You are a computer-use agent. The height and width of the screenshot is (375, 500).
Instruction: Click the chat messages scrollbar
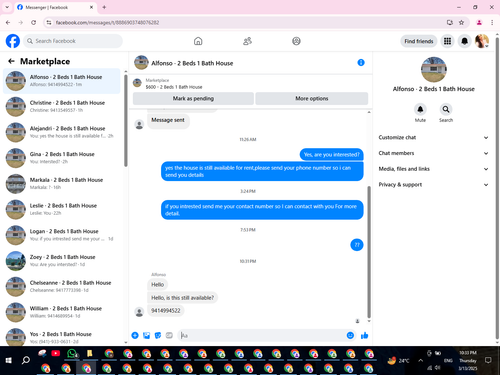(x=369, y=252)
